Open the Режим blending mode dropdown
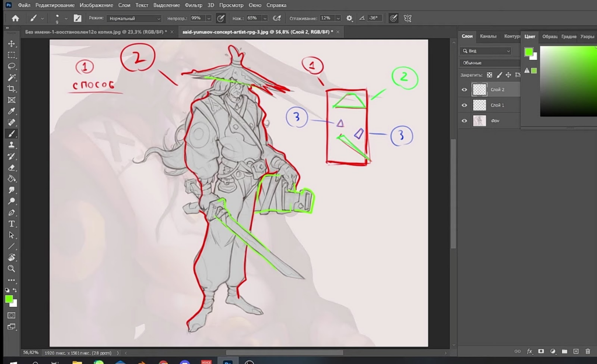The width and height of the screenshot is (597, 364). 134,18
